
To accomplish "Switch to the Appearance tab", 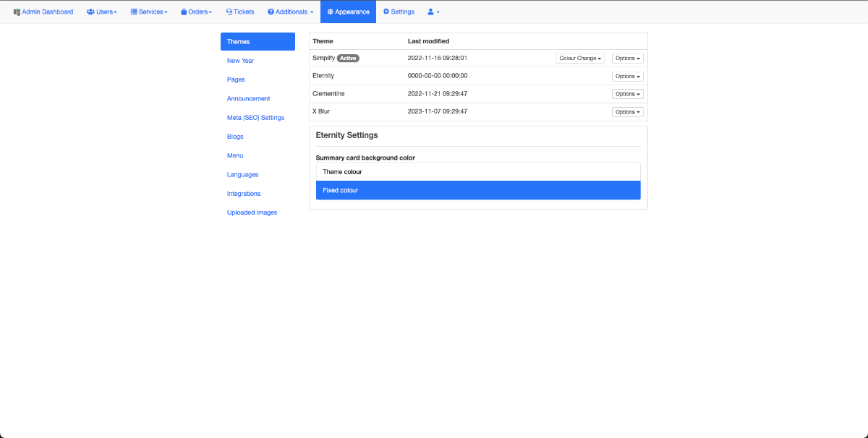I will 348,12.
